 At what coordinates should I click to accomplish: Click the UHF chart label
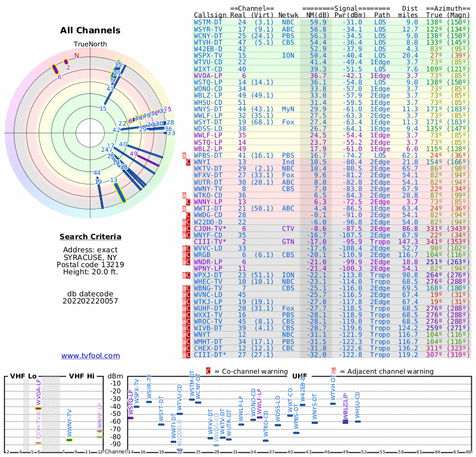pos(300,376)
